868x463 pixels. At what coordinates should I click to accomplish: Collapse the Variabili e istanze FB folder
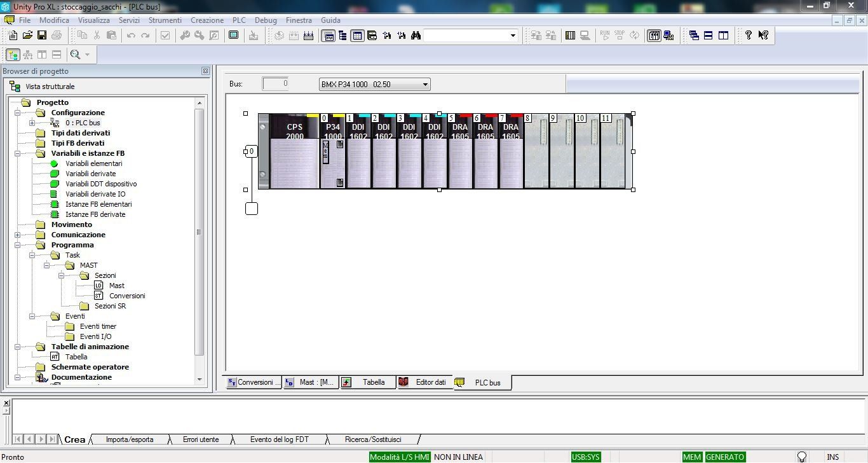(17, 153)
